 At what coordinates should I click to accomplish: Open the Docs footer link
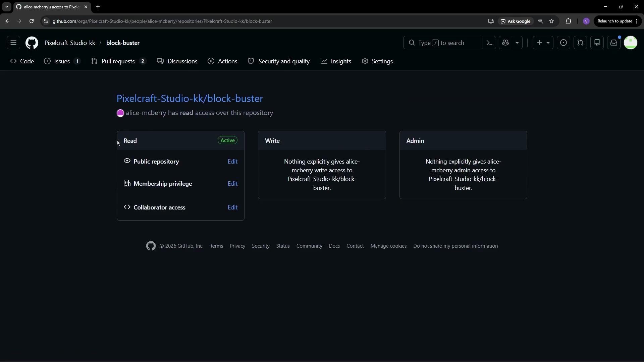pyautogui.click(x=334, y=246)
